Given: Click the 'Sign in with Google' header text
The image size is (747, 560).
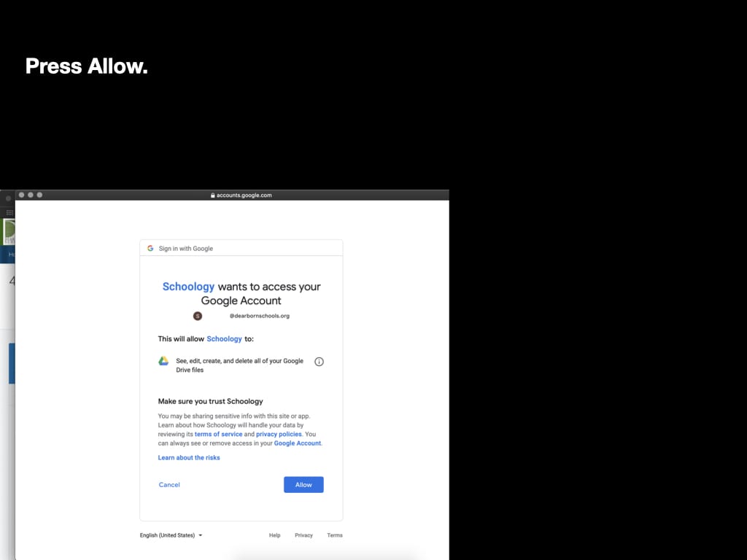Looking at the screenshot, I should point(186,249).
